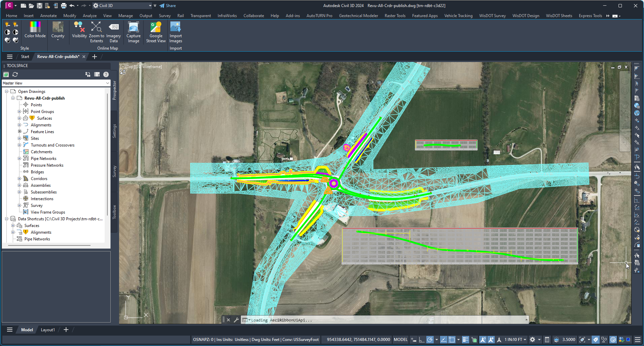Click Zoom to Extents in Online Map
The width and height of the screenshot is (644, 346).
point(96,32)
